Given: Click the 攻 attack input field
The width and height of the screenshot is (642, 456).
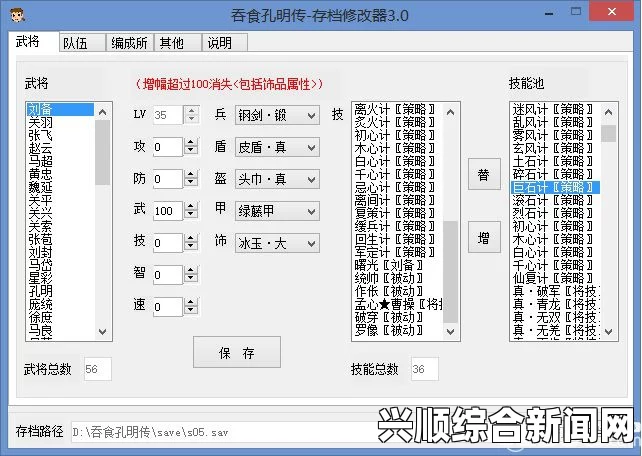Looking at the screenshot, I should pos(168,147).
